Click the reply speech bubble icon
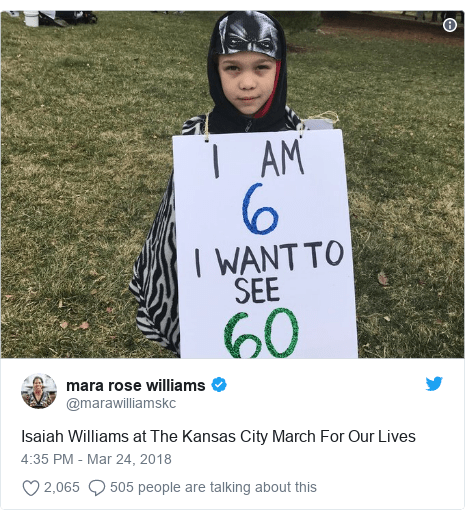Viewport: 465px width, 520px height. point(97,488)
